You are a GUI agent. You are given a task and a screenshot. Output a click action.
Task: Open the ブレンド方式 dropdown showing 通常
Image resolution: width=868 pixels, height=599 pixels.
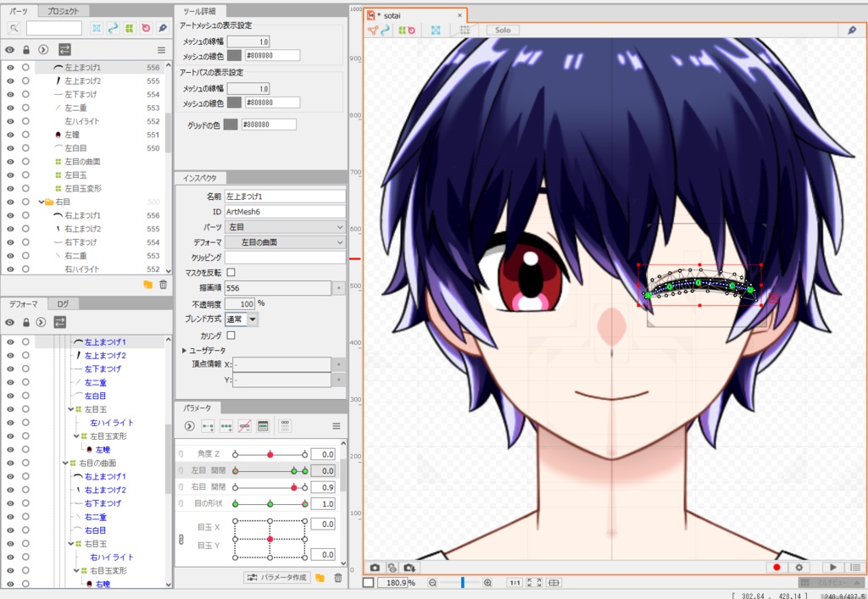pos(242,319)
